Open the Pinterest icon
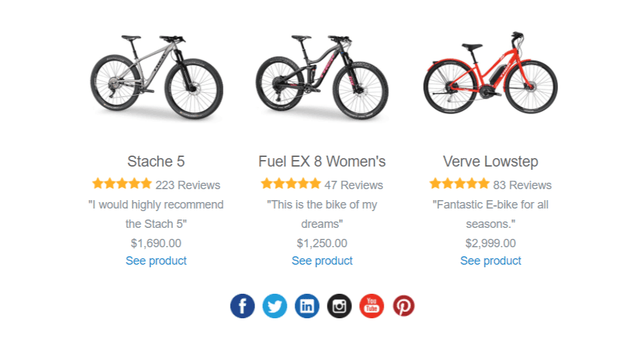The image size is (644, 337). [x=404, y=305]
